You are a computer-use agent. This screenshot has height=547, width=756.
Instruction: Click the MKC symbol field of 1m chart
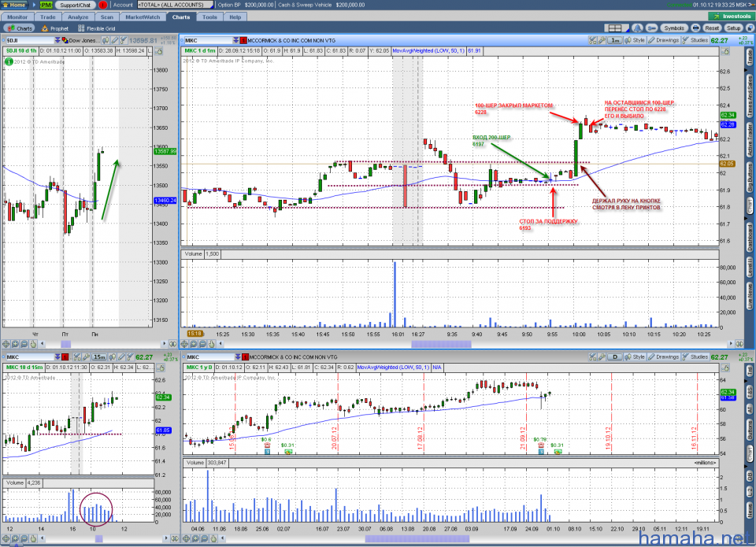click(208, 40)
